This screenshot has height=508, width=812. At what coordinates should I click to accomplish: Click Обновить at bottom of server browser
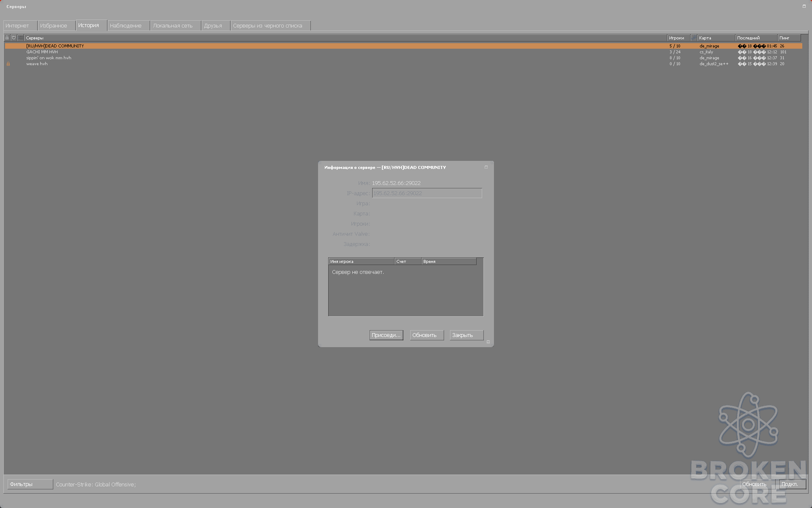pos(757,484)
